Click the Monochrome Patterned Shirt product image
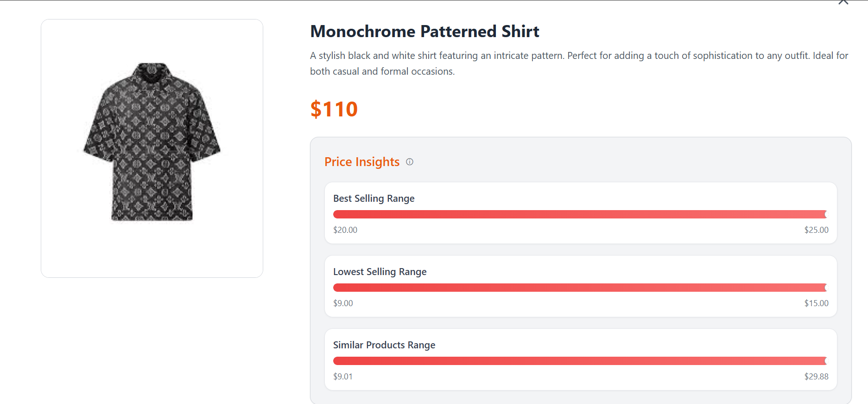The width and height of the screenshot is (868, 404). [152, 142]
